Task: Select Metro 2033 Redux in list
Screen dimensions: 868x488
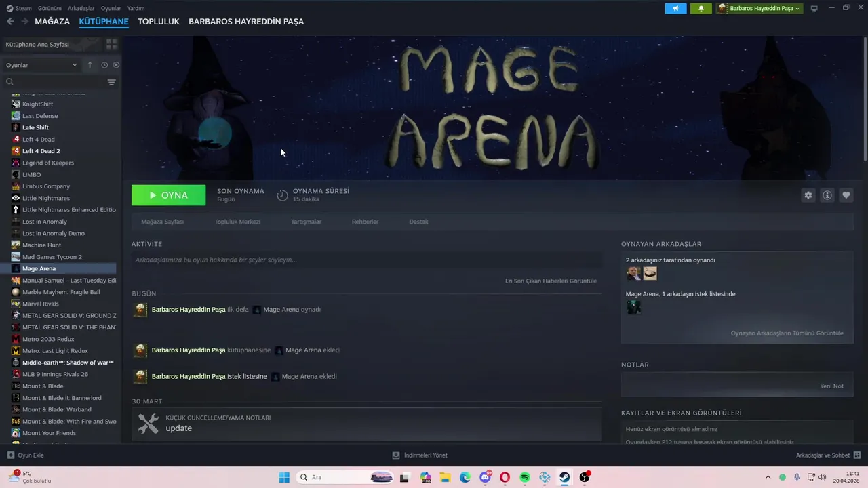Action: (x=48, y=339)
